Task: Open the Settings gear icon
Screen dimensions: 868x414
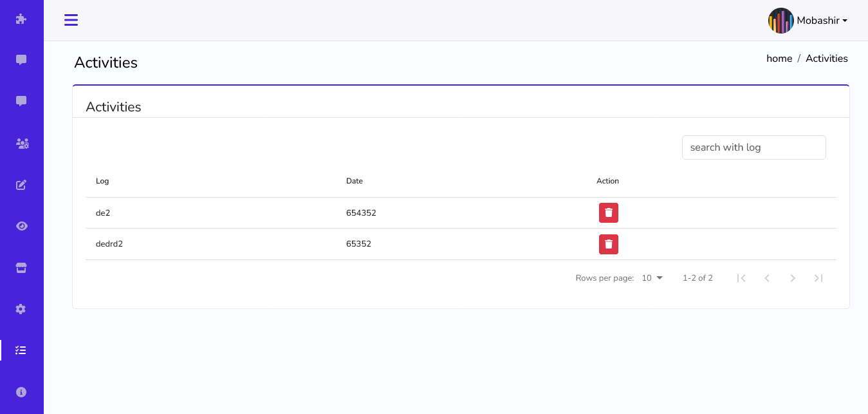Action: (21, 309)
